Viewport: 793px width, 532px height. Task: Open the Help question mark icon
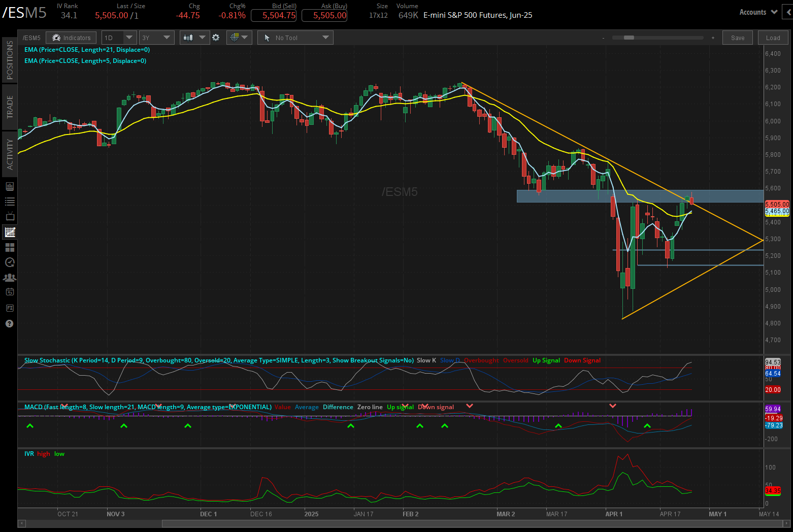pyautogui.click(x=9, y=324)
